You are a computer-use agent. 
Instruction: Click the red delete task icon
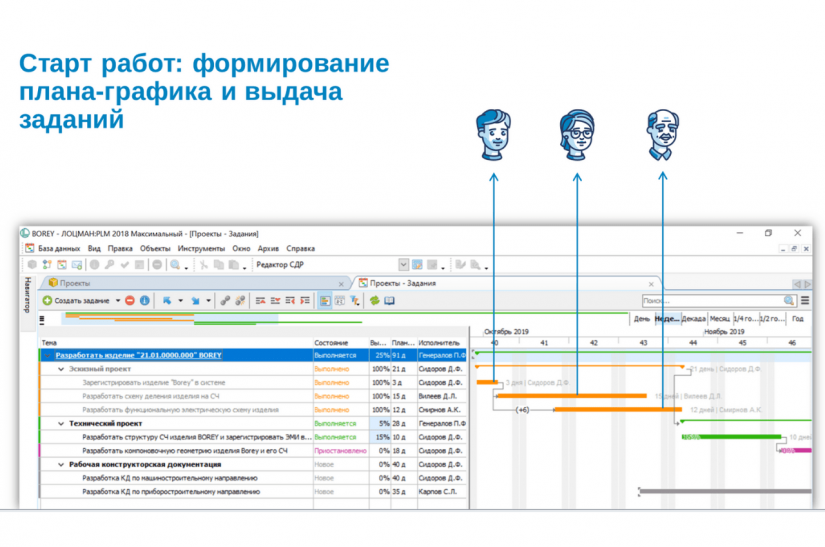coord(130,300)
